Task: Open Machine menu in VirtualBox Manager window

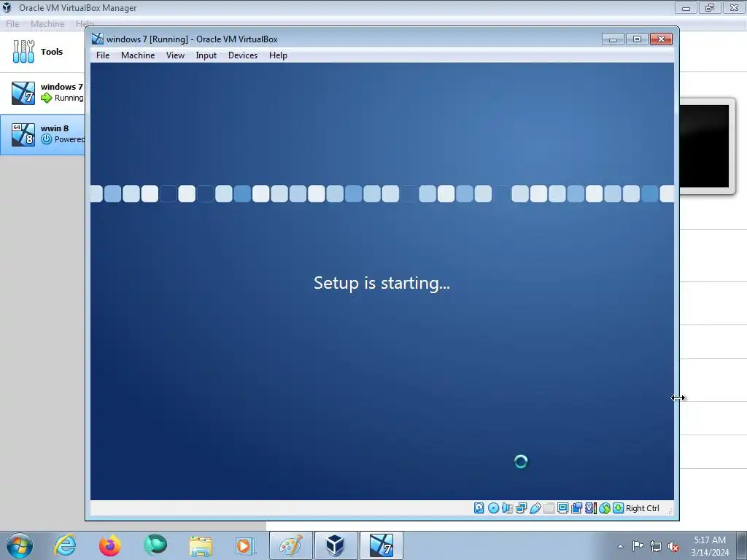Action: click(47, 24)
